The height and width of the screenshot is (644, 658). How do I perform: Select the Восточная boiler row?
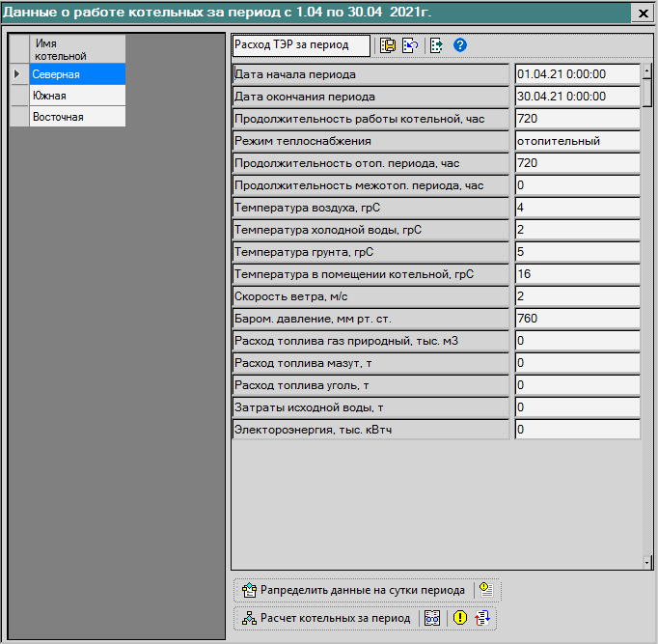77,117
